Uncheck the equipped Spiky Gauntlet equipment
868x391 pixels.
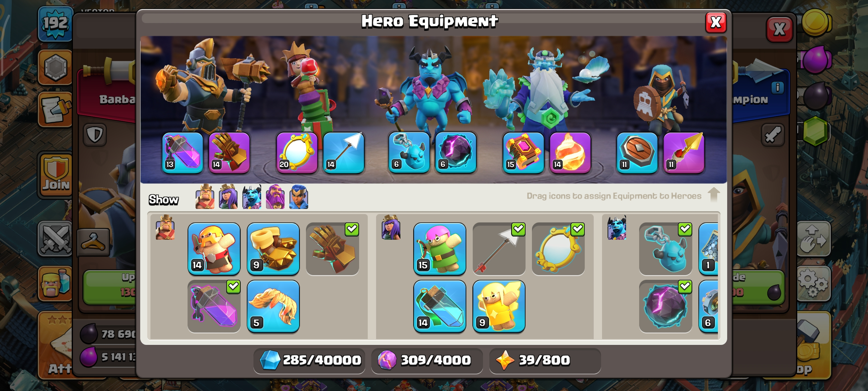coord(333,249)
